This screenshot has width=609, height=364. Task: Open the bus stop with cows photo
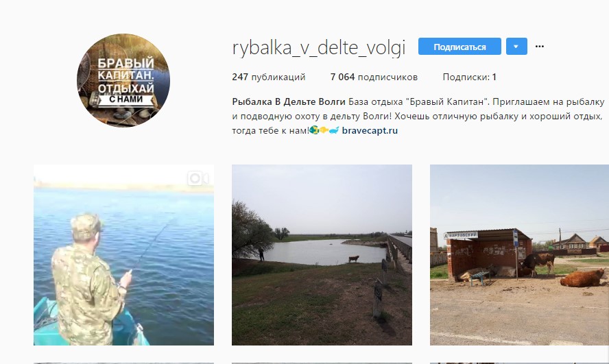(x=519, y=255)
